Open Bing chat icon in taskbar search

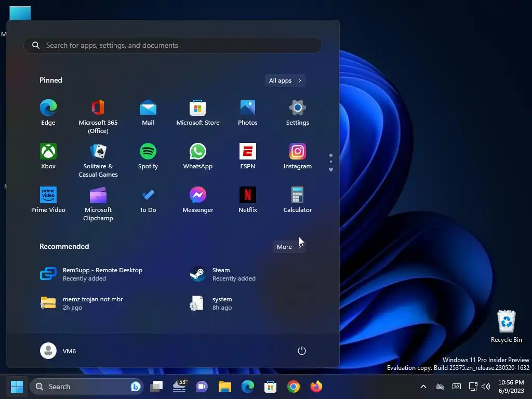coord(136,387)
